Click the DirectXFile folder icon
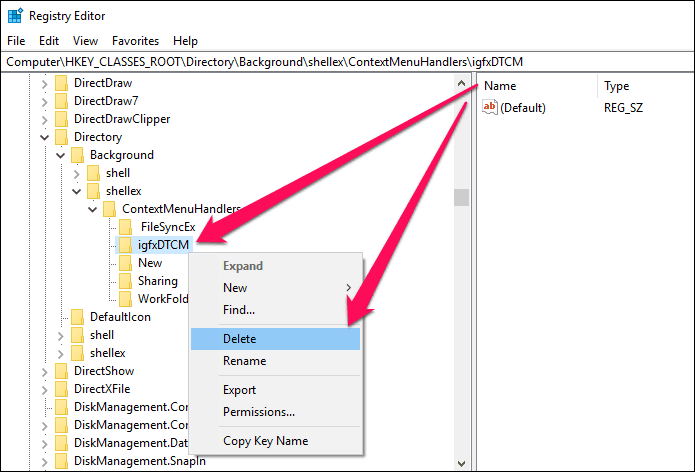The width and height of the screenshot is (695, 472). (x=61, y=389)
